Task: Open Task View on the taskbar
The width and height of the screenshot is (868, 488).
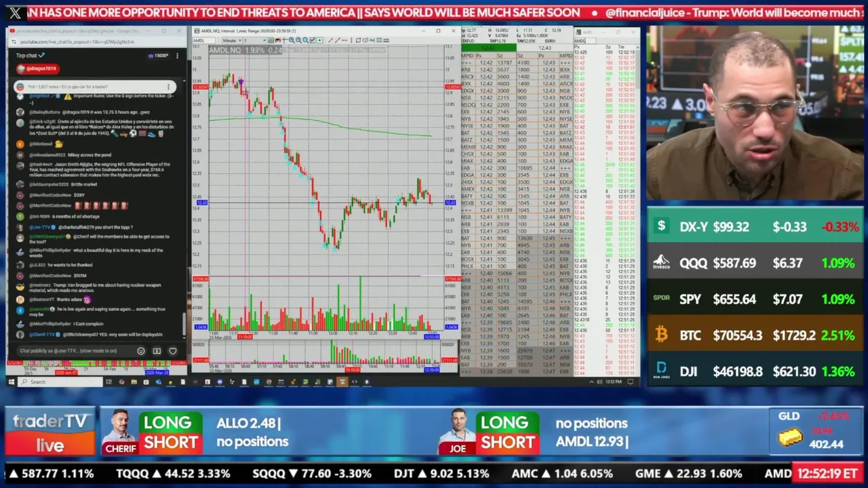Action: pyautogui.click(x=109, y=382)
